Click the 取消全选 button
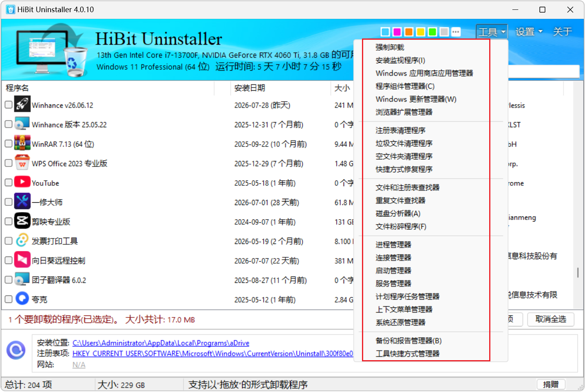Viewport: 585px width, 392px height. (x=550, y=319)
